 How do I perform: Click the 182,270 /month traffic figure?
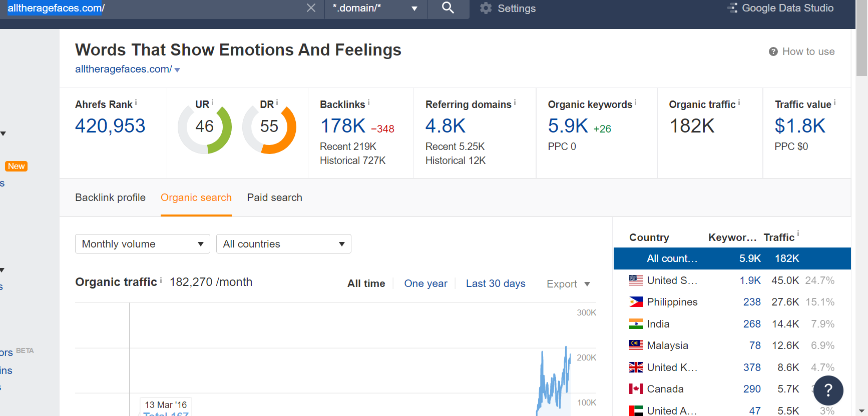coord(211,282)
